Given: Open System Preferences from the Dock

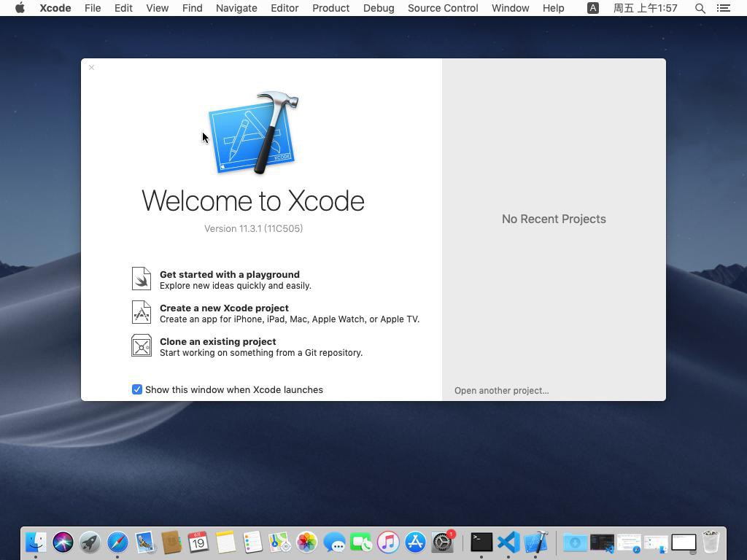Looking at the screenshot, I should pyautogui.click(x=443, y=542).
